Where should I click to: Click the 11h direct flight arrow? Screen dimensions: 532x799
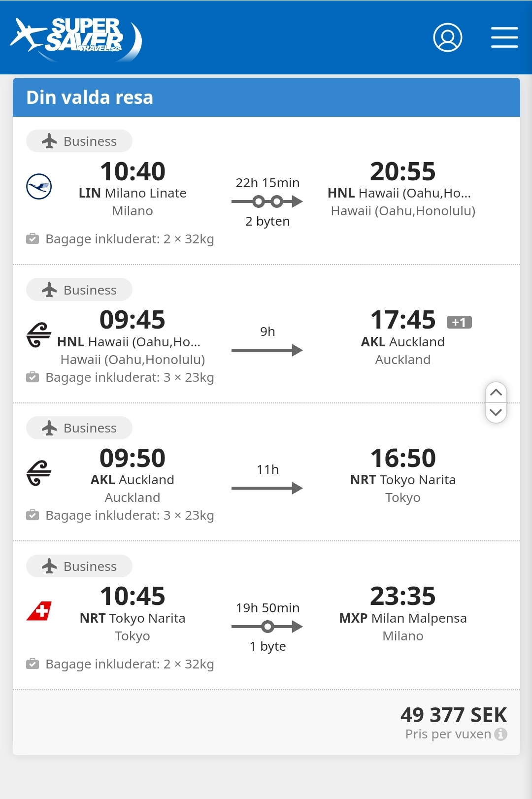(267, 488)
